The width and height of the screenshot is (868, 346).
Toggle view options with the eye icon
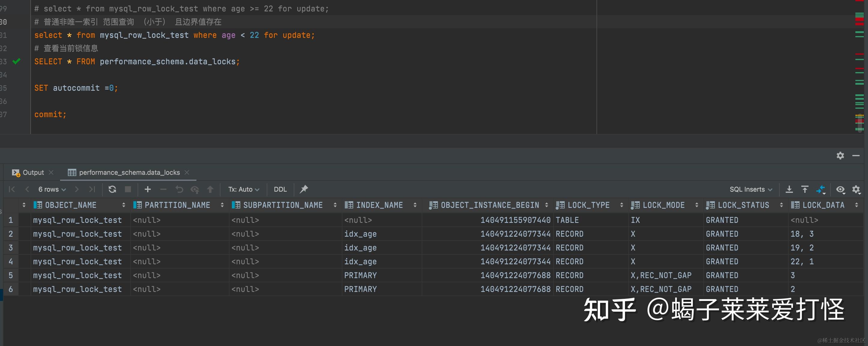pos(840,189)
